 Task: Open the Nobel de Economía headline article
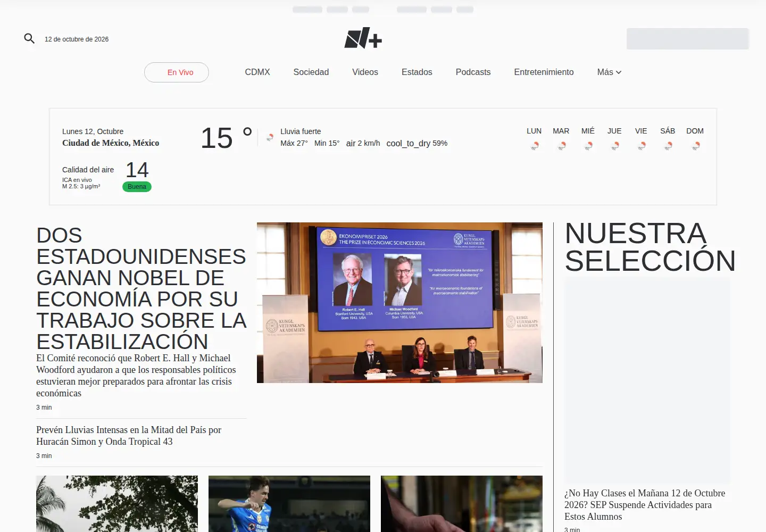point(141,288)
